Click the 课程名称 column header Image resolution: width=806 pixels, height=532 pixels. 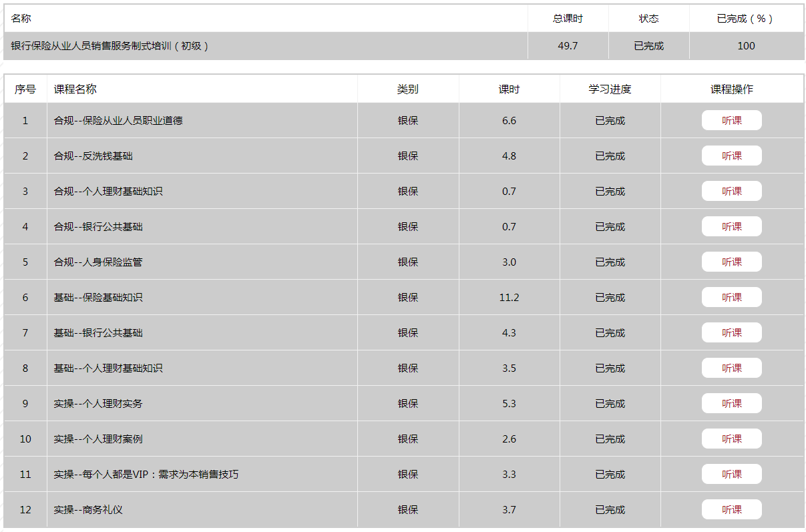(x=75, y=89)
